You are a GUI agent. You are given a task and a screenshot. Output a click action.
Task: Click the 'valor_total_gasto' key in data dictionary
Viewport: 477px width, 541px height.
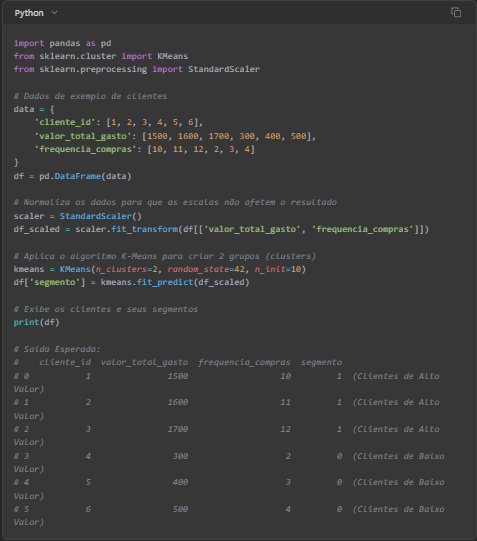(x=83, y=136)
